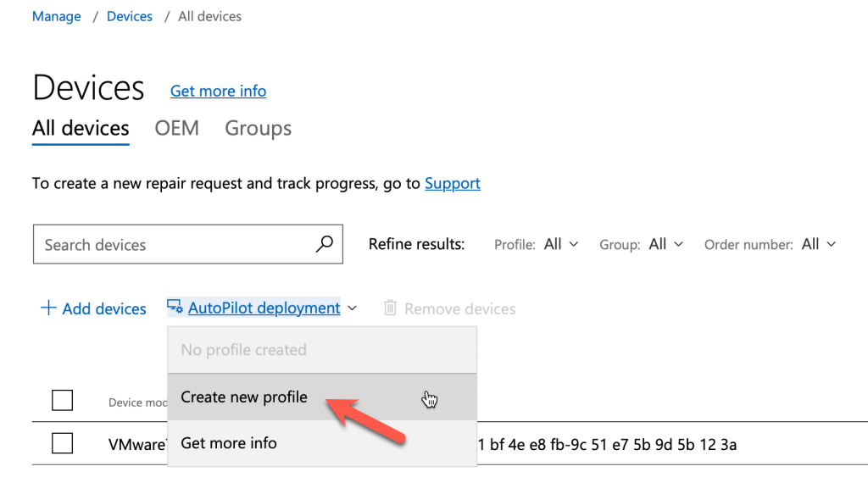Collapse AutoPilot deployment menu via chevron
This screenshot has height=483, width=868.
353,308
